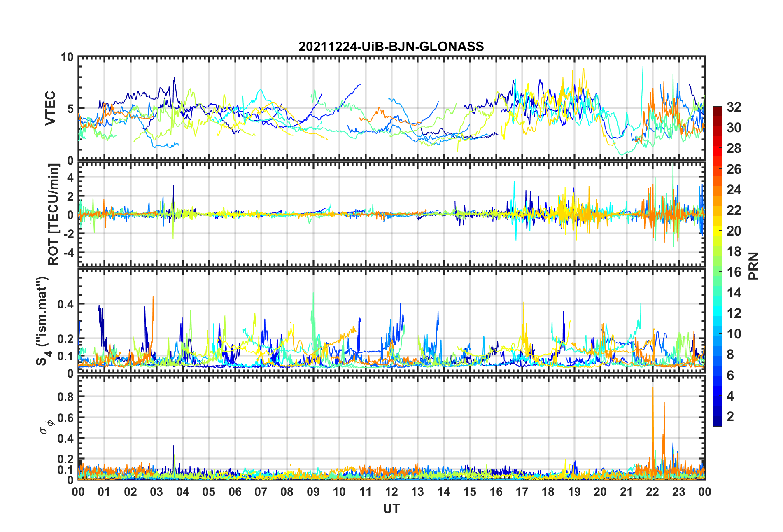Click UT axis tick label 08

coord(287,492)
